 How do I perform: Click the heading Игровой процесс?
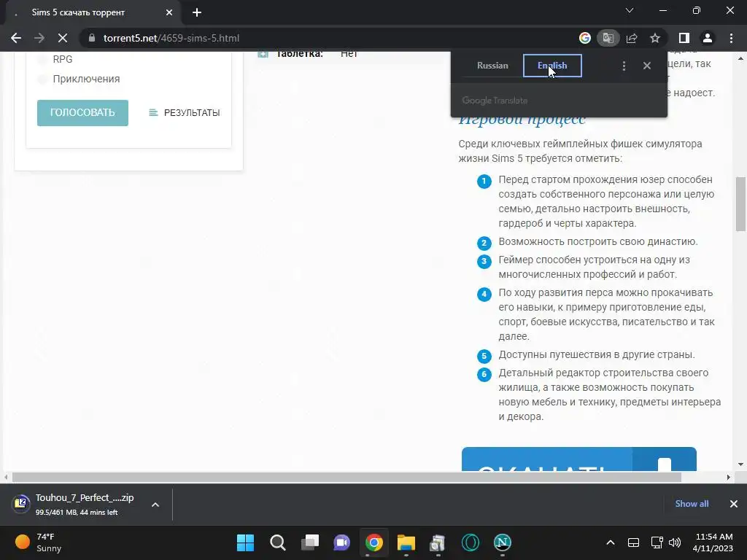pos(522,119)
